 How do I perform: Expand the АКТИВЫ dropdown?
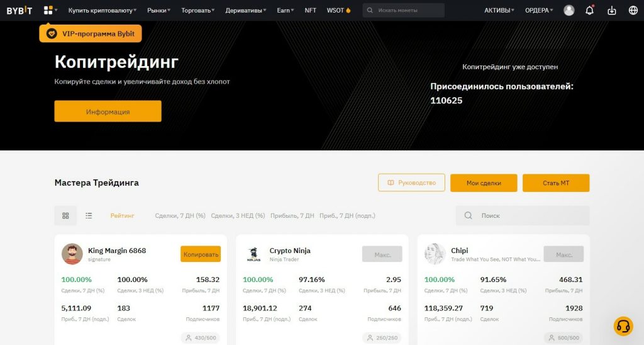499,10
